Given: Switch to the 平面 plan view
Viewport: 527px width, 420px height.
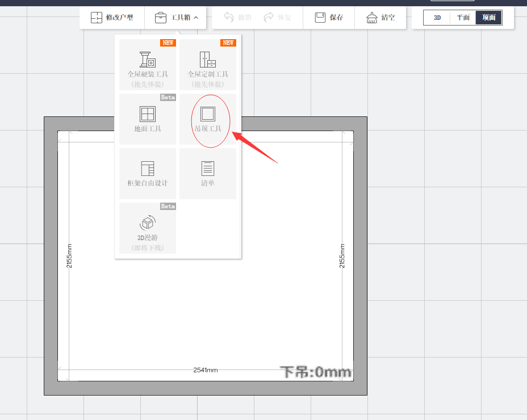Looking at the screenshot, I should tap(463, 18).
